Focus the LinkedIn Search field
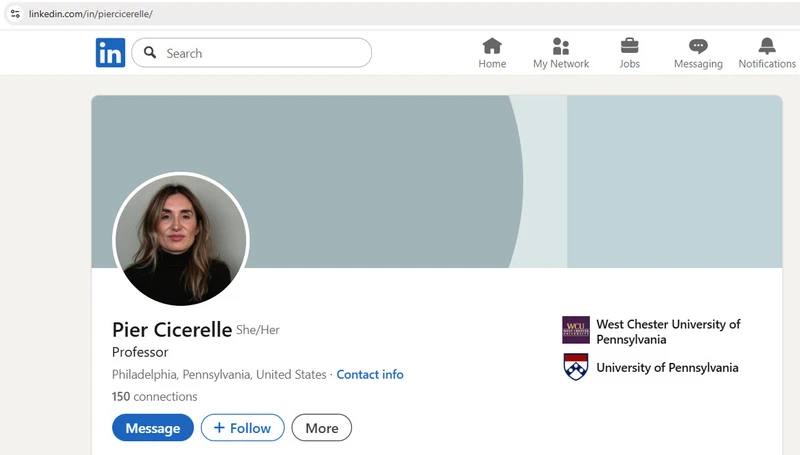This screenshot has height=455, width=800. pyautogui.click(x=252, y=53)
